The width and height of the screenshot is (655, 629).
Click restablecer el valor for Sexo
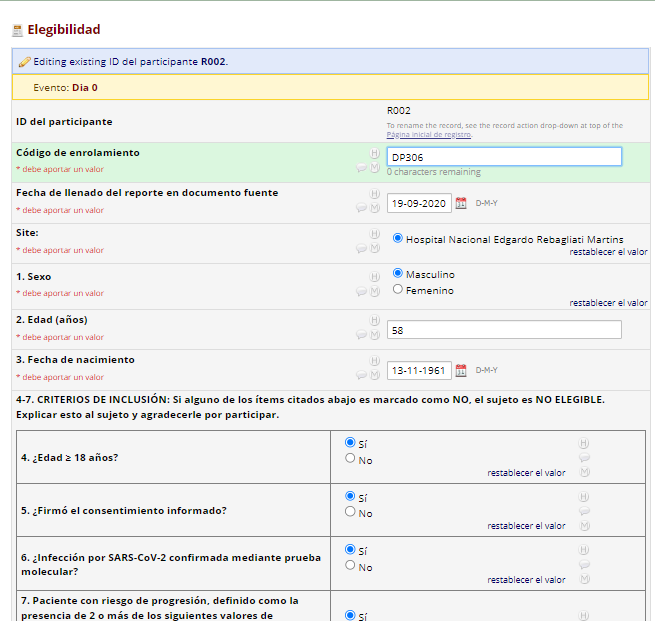click(608, 302)
